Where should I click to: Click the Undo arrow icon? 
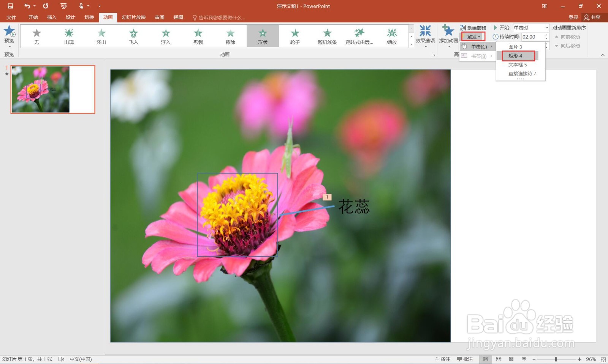(x=27, y=6)
